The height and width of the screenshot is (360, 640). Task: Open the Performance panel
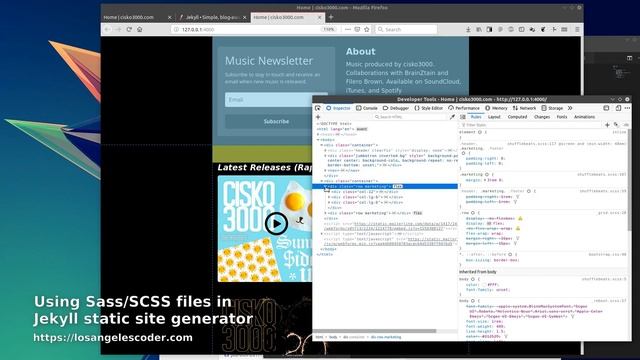pos(464,108)
